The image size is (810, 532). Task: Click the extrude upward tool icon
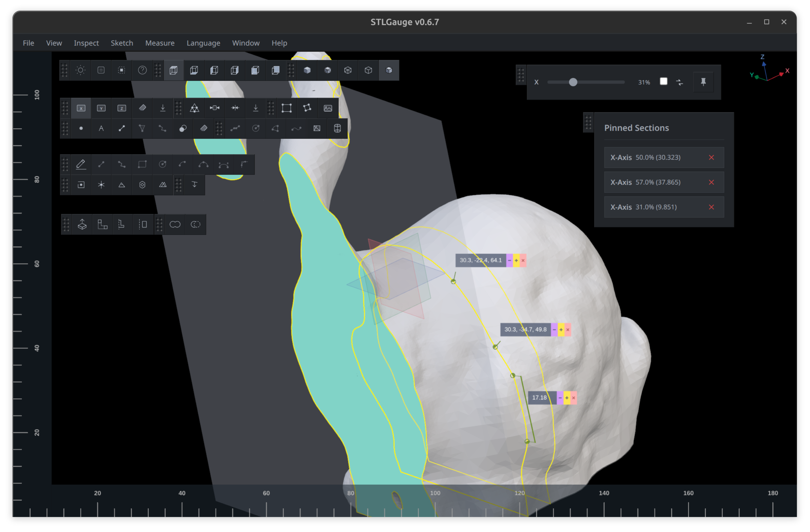click(82, 225)
